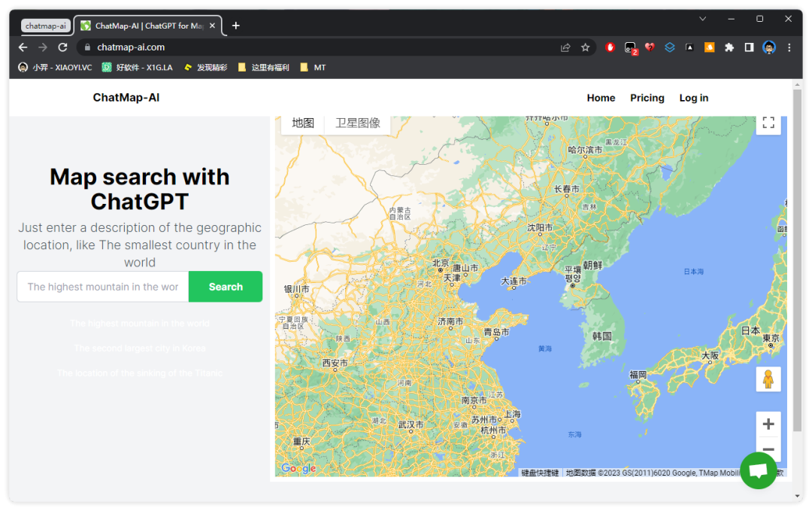Image resolution: width=812 pixels, height=511 pixels.
Task: Open the Chrome three-dot menu
Action: point(789,47)
